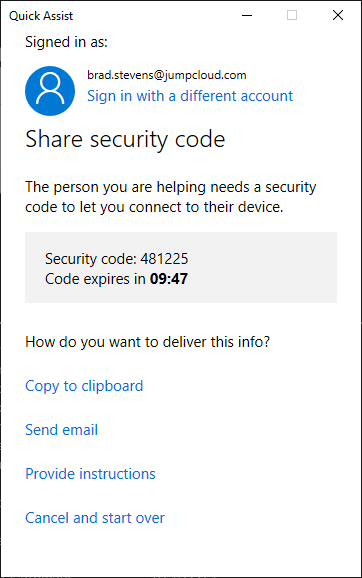This screenshot has height=578, width=362.
Task: Click the Share security code heading
Action: point(125,140)
